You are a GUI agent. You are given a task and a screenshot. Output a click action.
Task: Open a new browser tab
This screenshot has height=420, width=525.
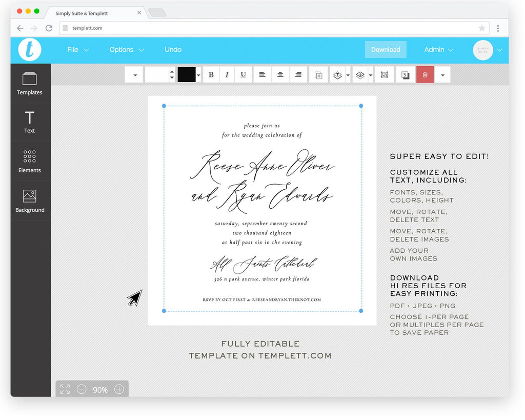157,13
